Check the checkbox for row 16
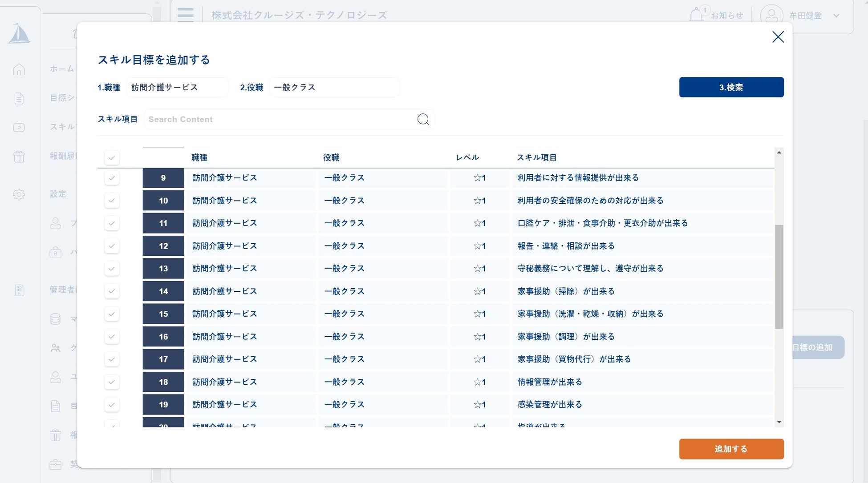This screenshot has height=483, width=868. point(112,337)
